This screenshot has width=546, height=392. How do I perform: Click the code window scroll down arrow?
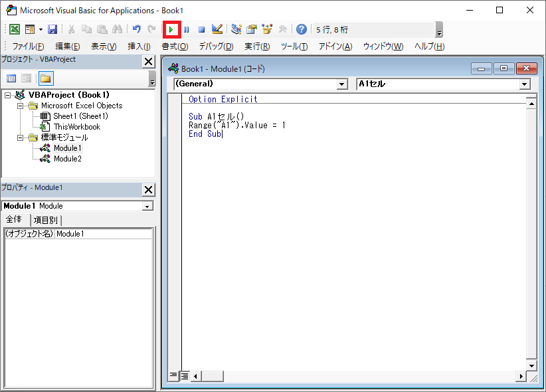[x=531, y=366]
